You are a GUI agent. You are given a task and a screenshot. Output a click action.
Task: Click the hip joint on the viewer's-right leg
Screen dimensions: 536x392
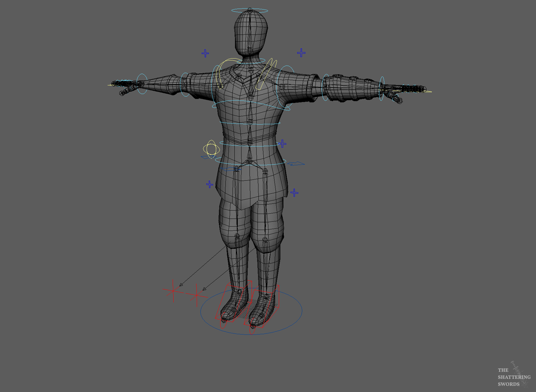tap(265, 171)
